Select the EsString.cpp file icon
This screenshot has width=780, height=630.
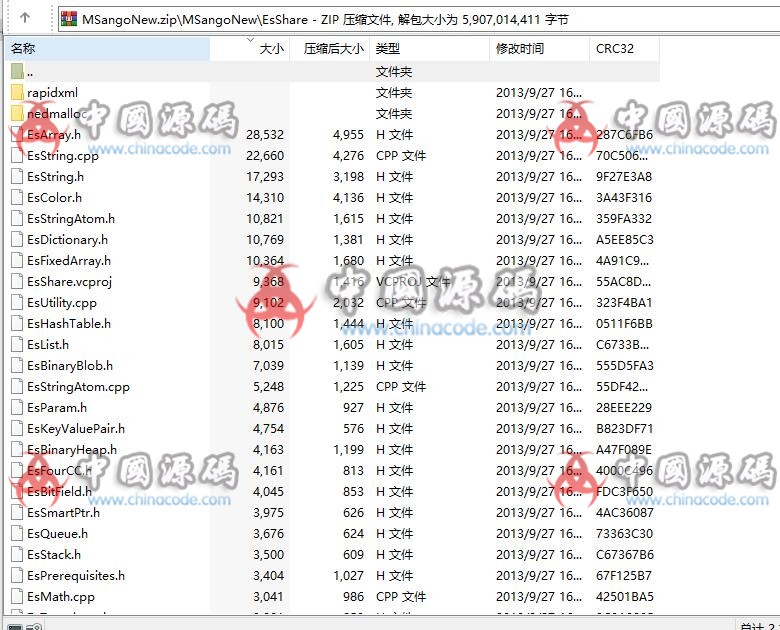[x=17, y=155]
